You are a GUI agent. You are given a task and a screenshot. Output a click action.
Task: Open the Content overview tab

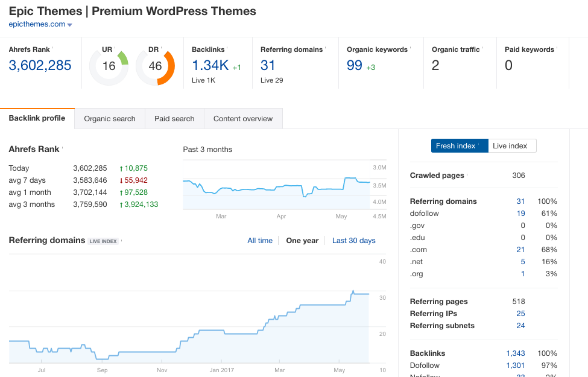coord(243,119)
